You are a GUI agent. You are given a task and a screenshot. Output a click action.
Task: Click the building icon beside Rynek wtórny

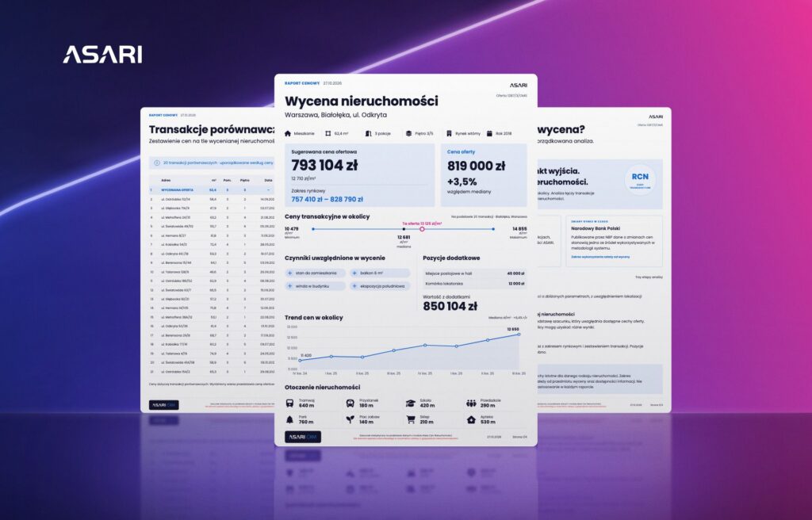[x=449, y=134]
